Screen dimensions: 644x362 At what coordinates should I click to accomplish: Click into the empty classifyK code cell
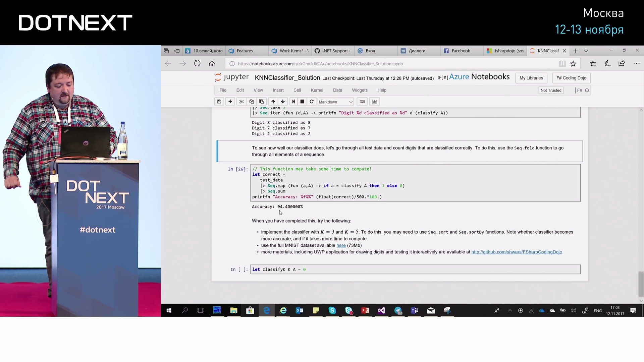[x=415, y=269]
